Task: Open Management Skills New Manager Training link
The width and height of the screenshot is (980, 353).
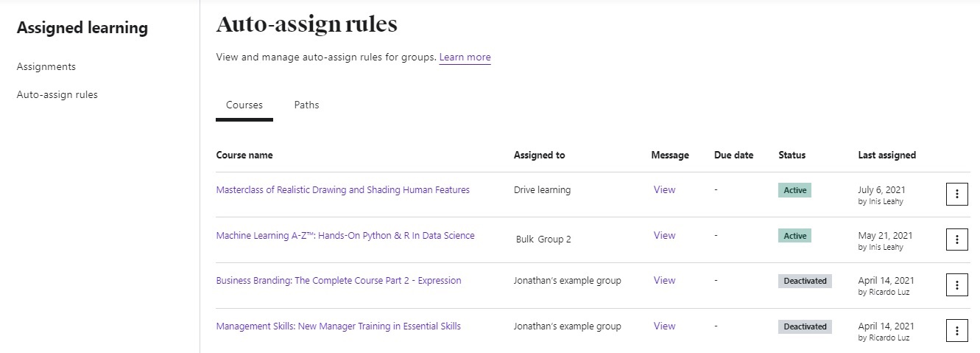Action: tap(338, 326)
